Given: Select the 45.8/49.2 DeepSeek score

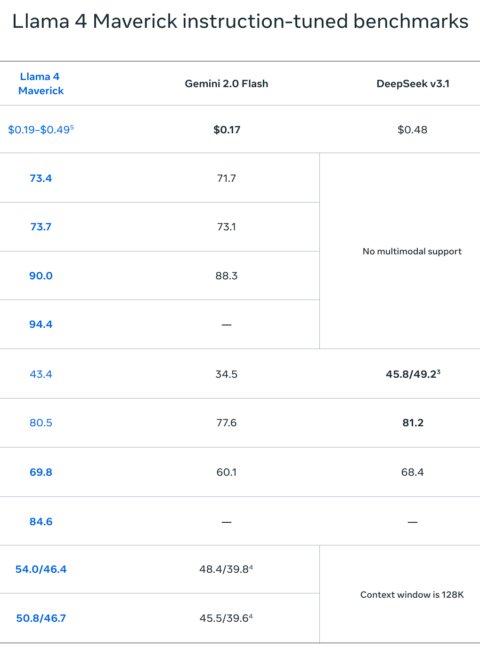Looking at the screenshot, I should coord(412,374).
